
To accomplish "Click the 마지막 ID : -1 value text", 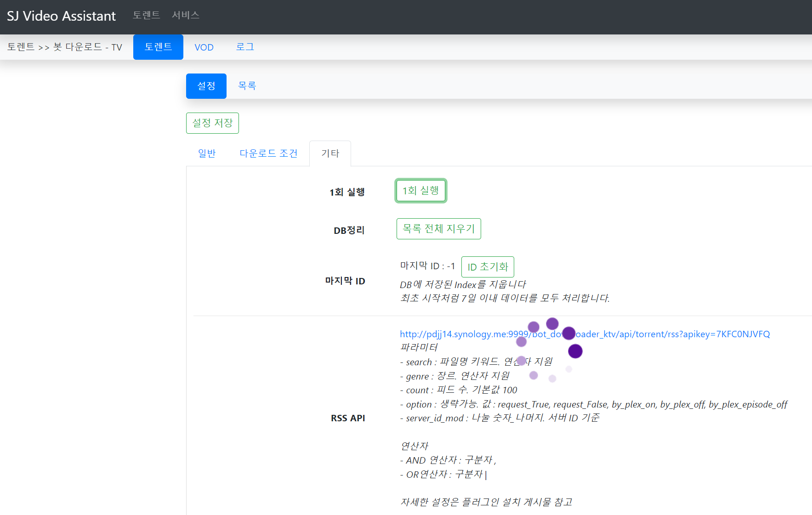I will [427, 266].
